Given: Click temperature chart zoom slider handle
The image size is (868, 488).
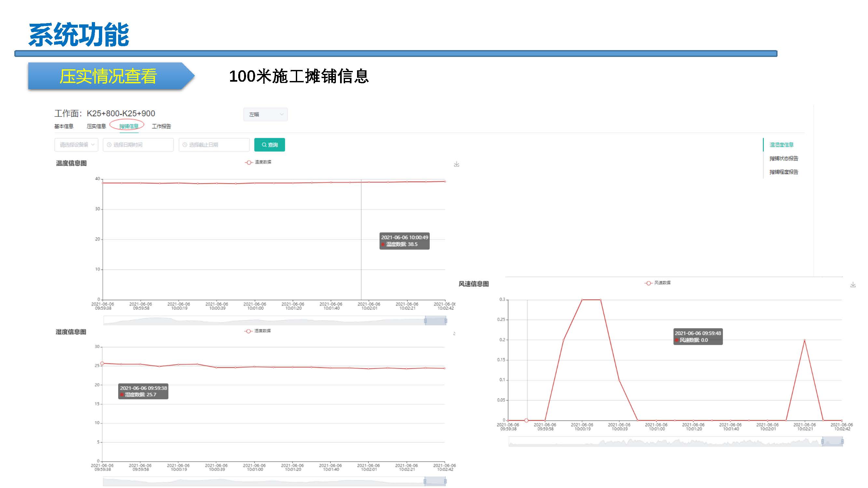Looking at the screenshot, I should (425, 321).
